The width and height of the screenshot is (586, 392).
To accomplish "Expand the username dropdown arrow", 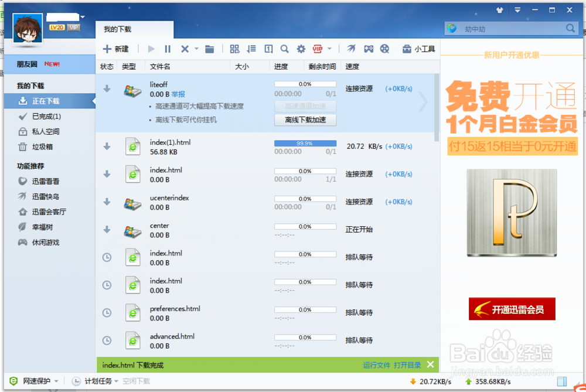I will click(83, 17).
